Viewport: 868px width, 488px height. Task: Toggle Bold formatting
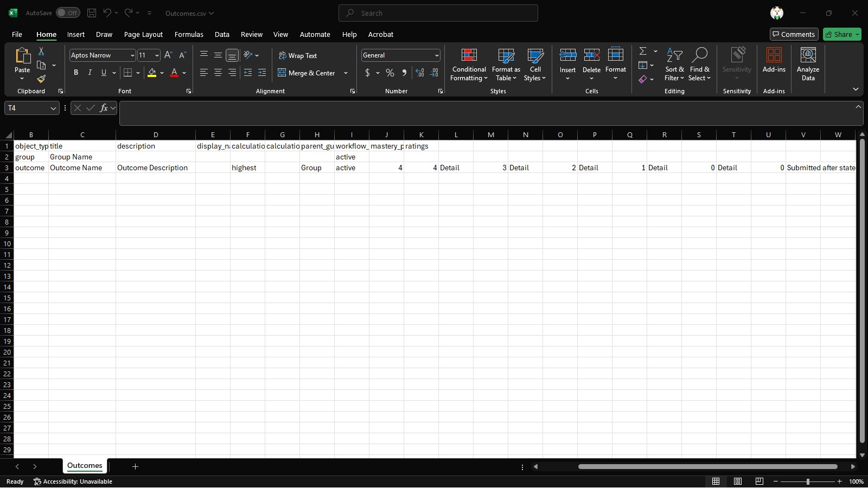pos(76,73)
